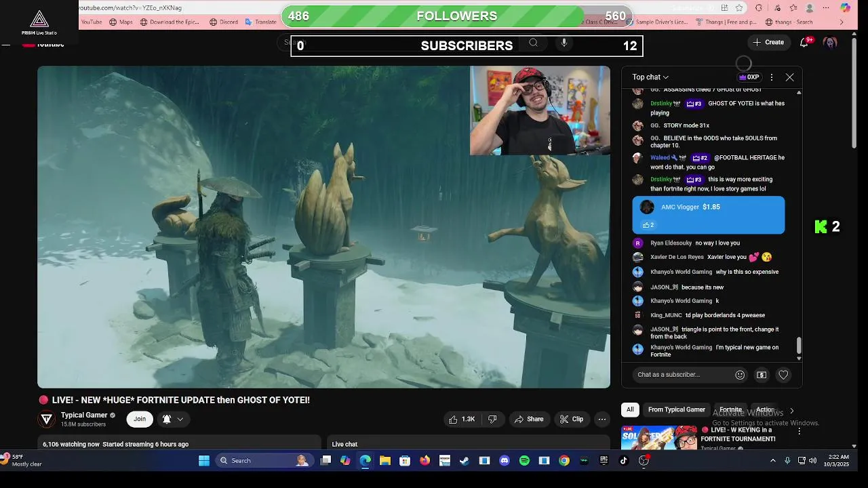Click the voice search microphone icon

coord(564,43)
